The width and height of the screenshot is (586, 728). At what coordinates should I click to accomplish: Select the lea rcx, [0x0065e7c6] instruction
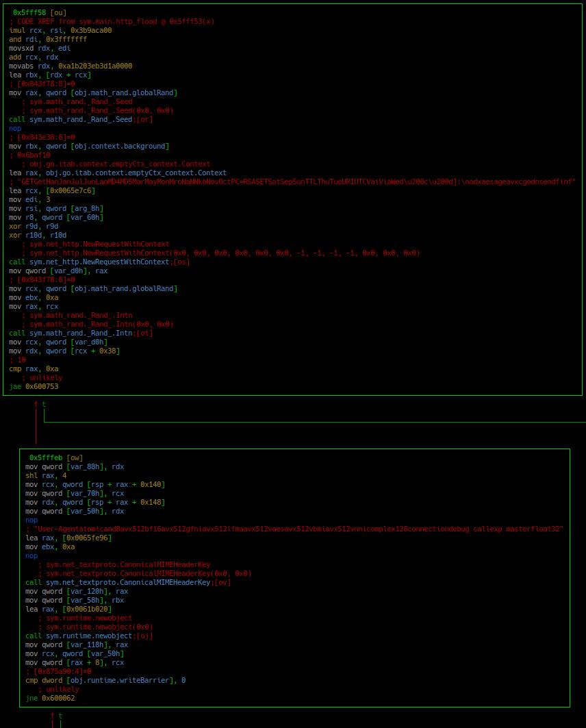(x=51, y=191)
